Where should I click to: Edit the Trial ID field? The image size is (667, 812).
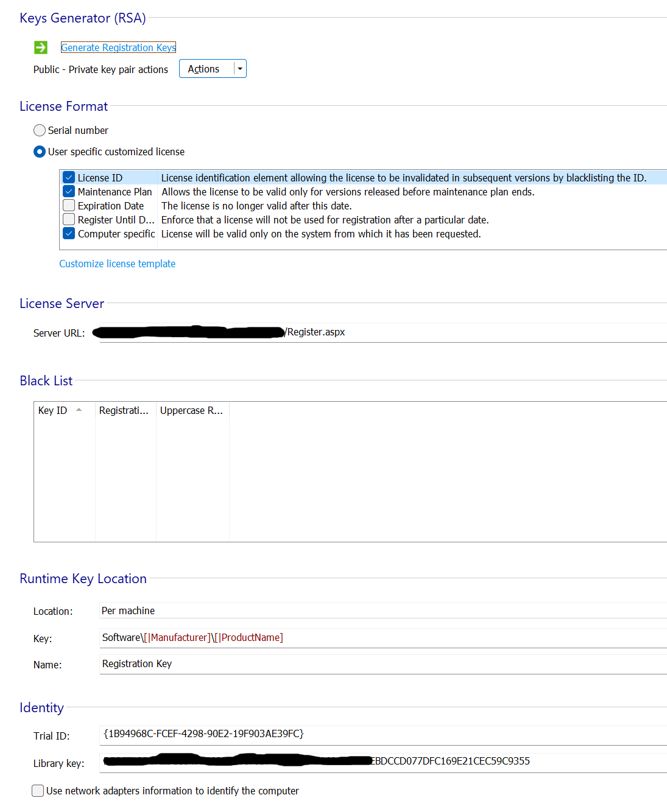[383, 734]
